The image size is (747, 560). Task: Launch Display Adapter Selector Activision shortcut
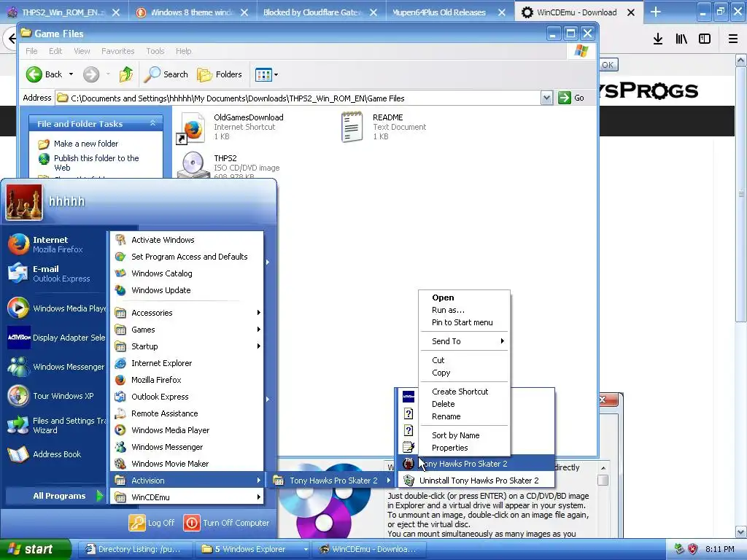coord(55,337)
